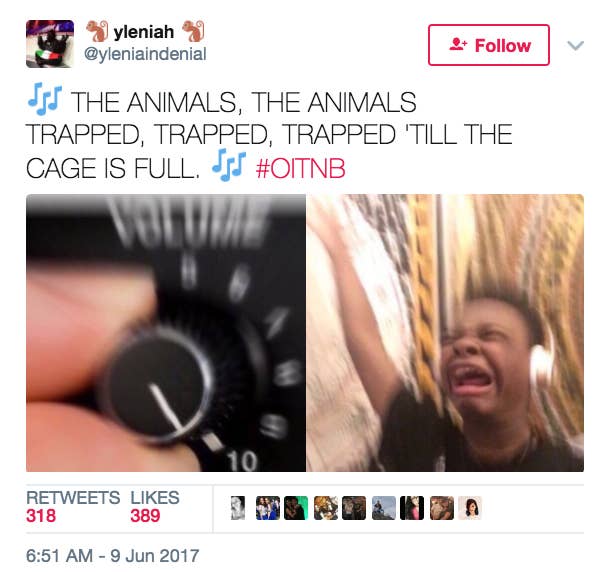Screen dimensions: 598x572
Task: Click the last liker avatar, dark-haired woman
Action: 470,508
